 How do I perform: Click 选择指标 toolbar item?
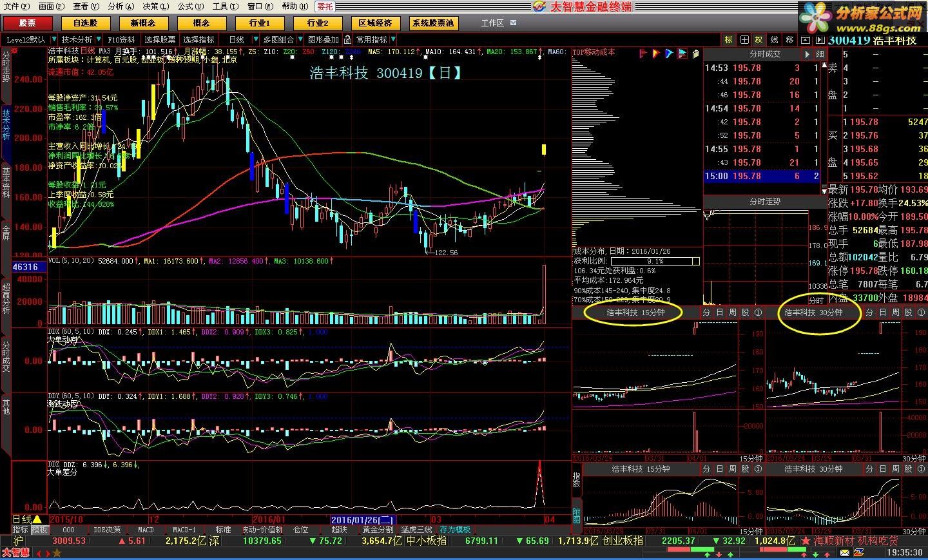click(x=198, y=40)
